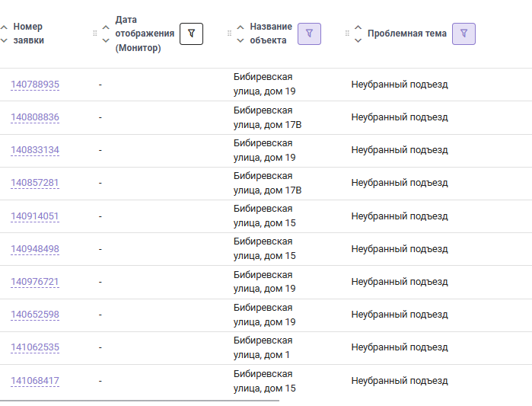Viewport: 532px width, 406px height.
Task: Follow link to request 140914051
Action: pyautogui.click(x=35, y=216)
